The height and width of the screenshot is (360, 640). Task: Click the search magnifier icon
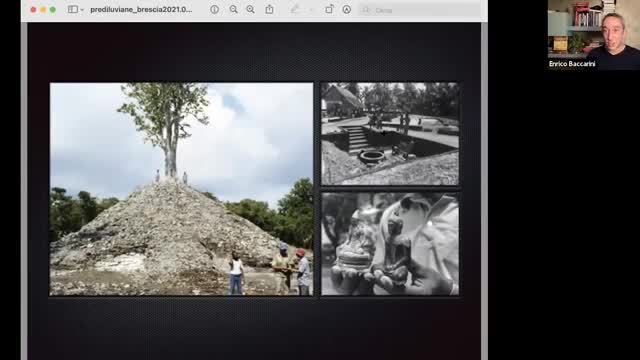[x=366, y=10]
